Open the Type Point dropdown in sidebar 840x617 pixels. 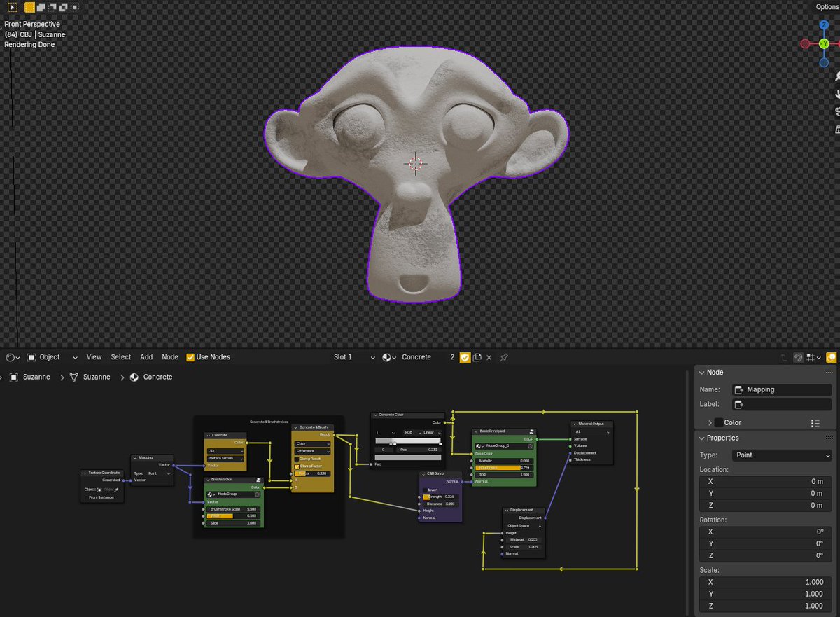click(782, 455)
